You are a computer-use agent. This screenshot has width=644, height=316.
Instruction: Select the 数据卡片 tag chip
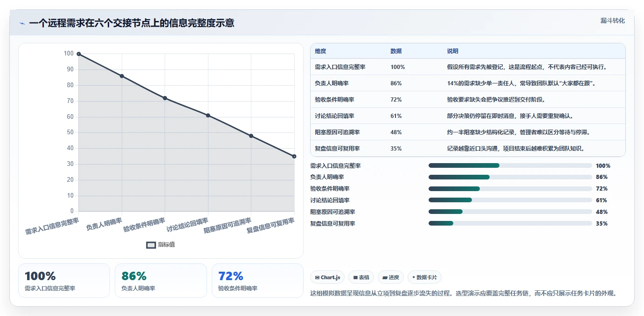coord(424,277)
